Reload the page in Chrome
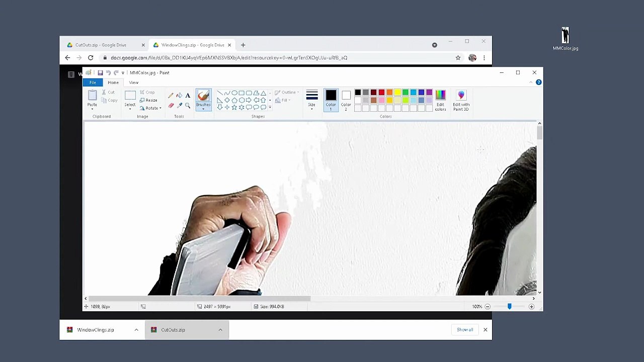 point(91,58)
